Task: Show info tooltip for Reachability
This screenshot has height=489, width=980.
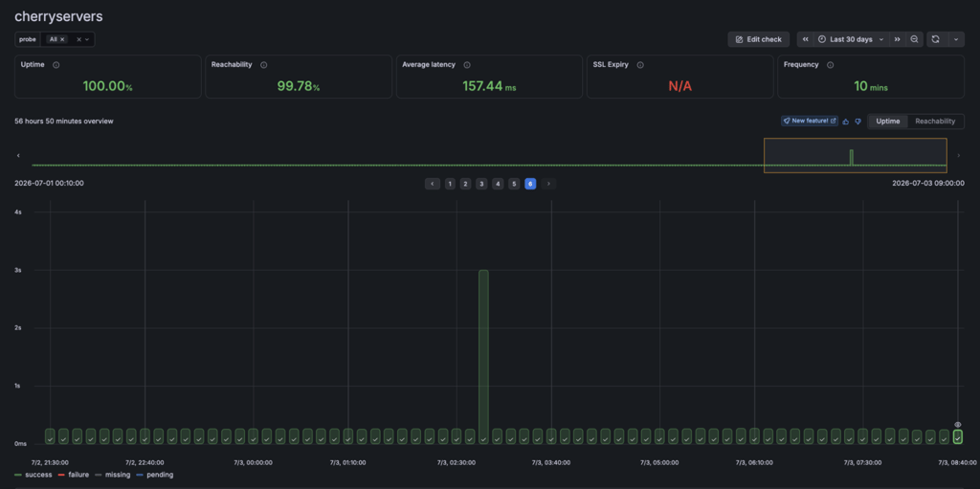Action: click(x=264, y=64)
